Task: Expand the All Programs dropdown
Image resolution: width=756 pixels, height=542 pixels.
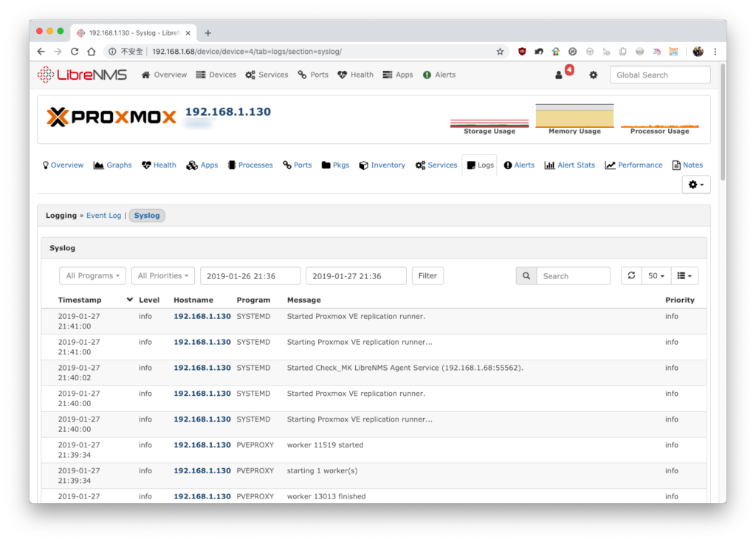Action: point(92,276)
